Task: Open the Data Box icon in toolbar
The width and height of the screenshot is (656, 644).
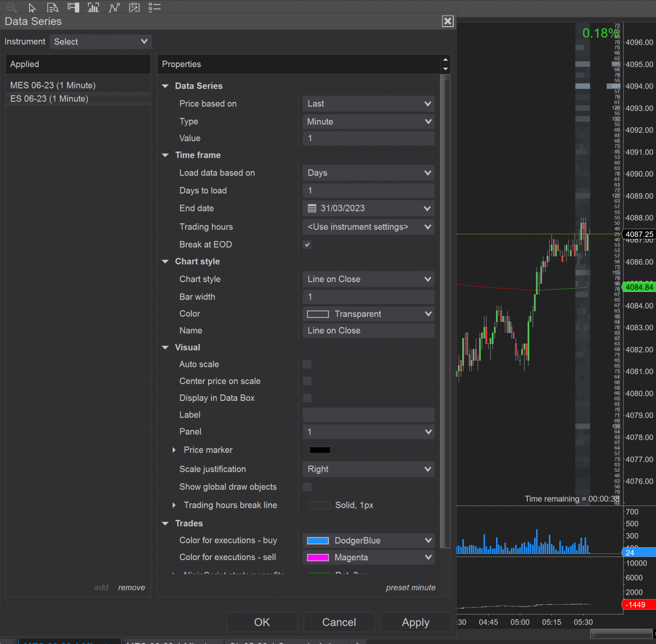Action: (x=53, y=7)
